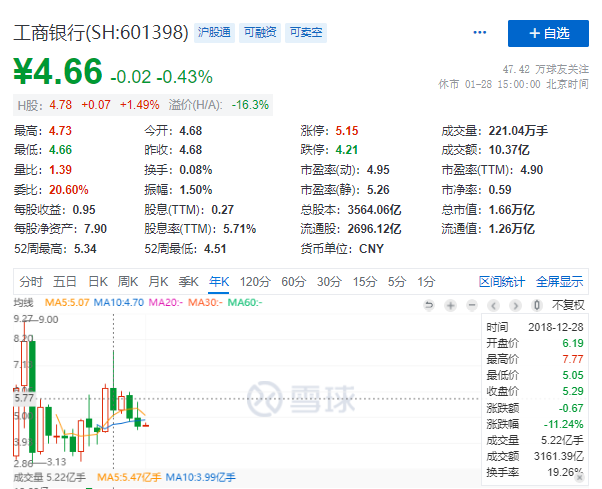
Task: Switch to the 五日 chart tab
Action: pyautogui.click(x=64, y=282)
